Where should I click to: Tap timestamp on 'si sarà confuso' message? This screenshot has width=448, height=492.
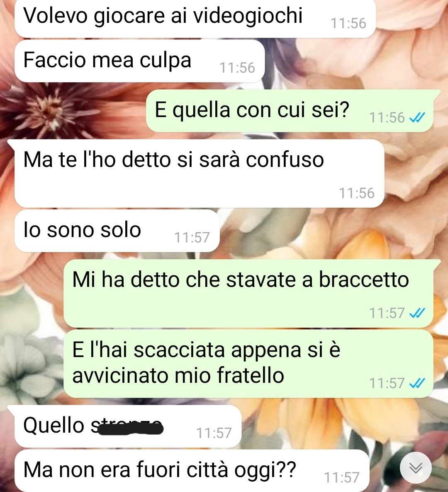(357, 193)
